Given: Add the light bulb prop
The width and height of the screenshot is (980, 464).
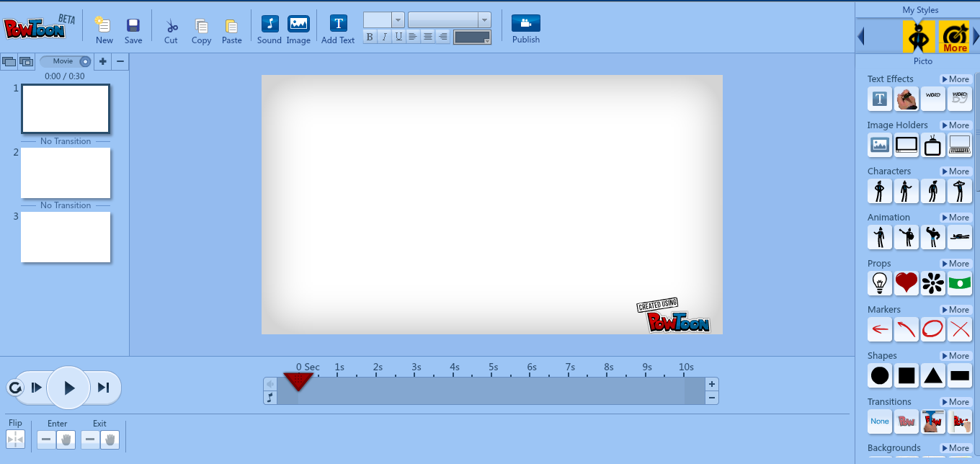Looking at the screenshot, I should (879, 284).
